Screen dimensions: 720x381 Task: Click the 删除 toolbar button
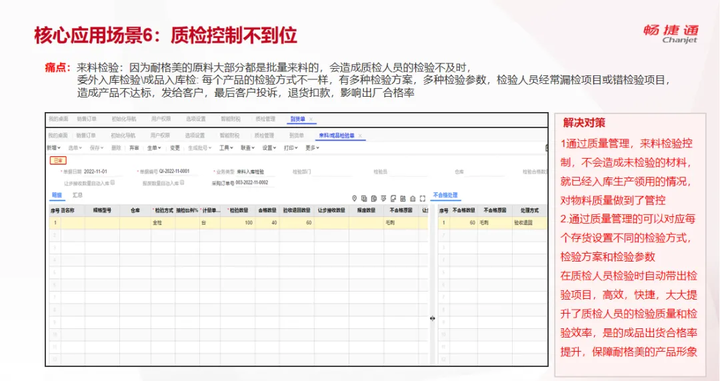coord(116,148)
